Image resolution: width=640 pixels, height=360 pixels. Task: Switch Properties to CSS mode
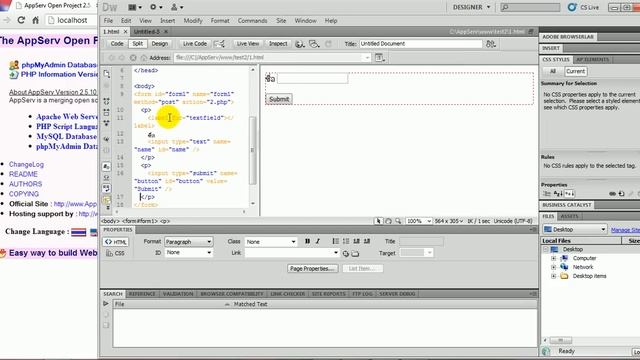click(x=116, y=253)
